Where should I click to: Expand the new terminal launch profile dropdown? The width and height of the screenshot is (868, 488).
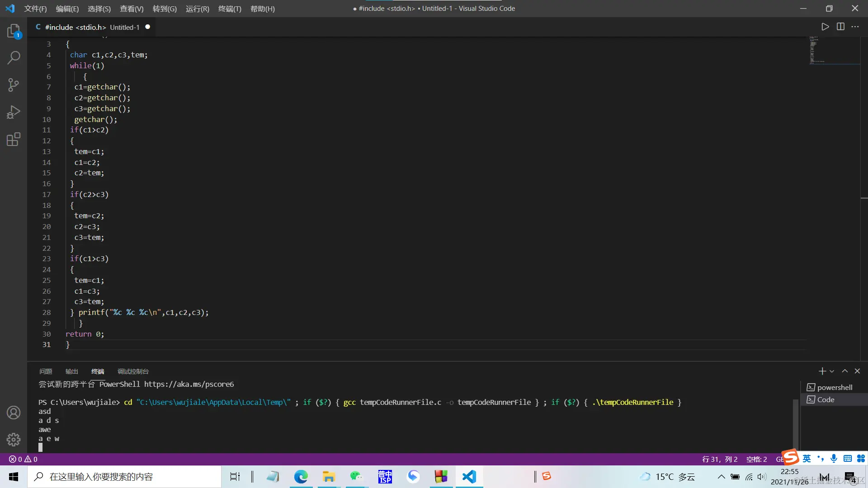tap(832, 371)
